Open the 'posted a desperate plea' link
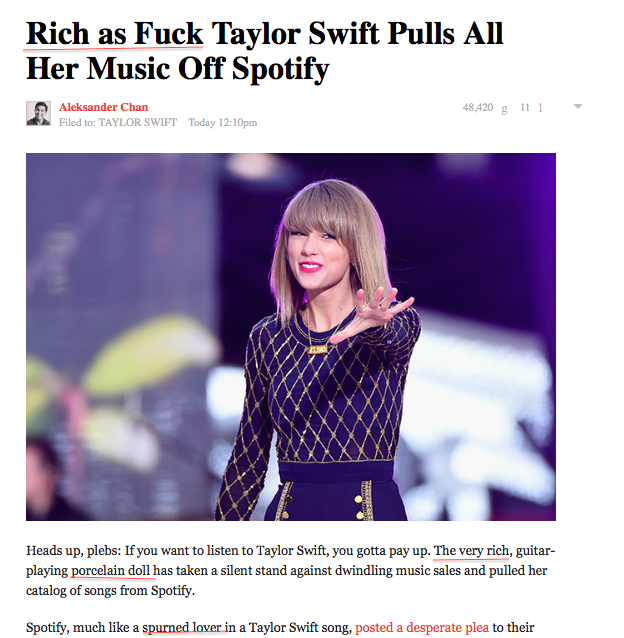 (422, 627)
